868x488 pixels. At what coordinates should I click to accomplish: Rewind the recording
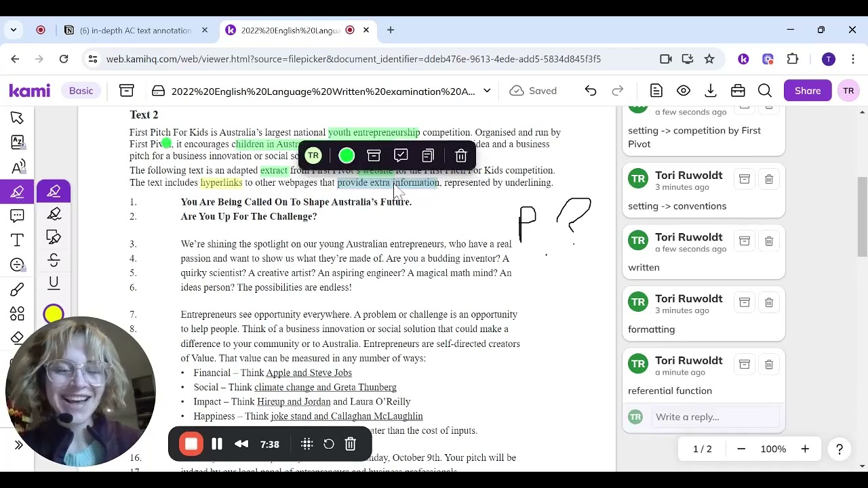(x=241, y=445)
